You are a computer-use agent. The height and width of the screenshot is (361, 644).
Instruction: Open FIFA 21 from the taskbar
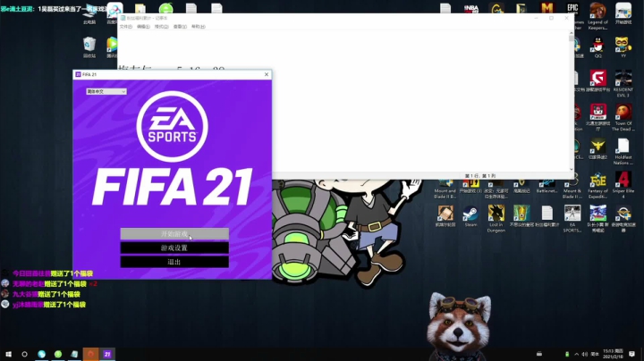pos(107,354)
